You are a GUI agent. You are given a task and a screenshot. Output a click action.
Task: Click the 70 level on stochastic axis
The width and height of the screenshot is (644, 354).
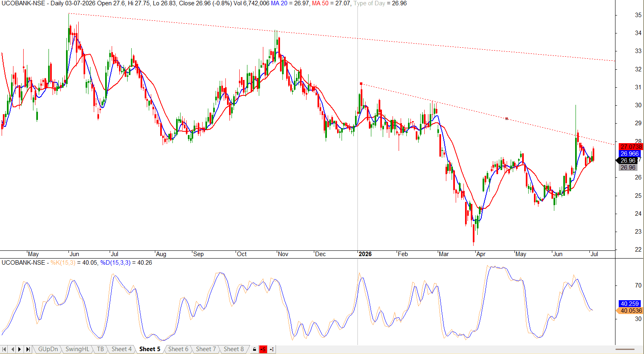pos(638,285)
